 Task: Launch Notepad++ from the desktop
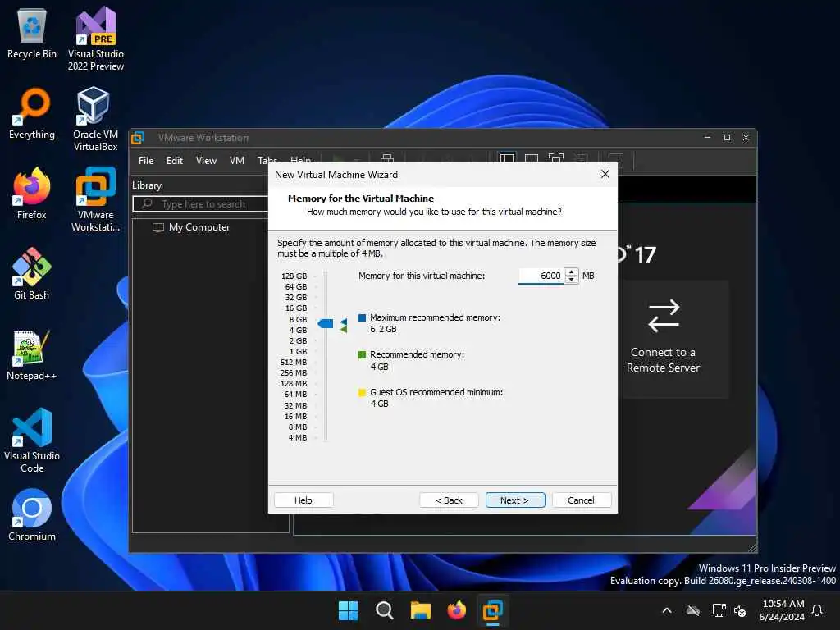32,355
